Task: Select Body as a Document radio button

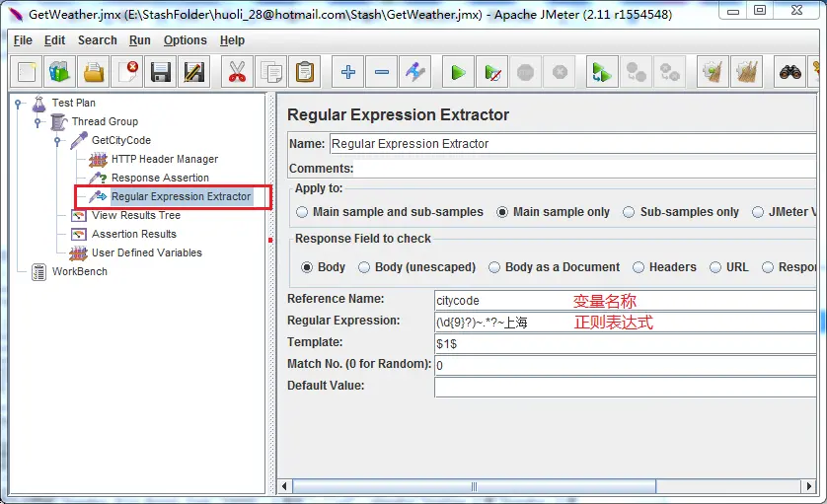Action: tap(494, 267)
